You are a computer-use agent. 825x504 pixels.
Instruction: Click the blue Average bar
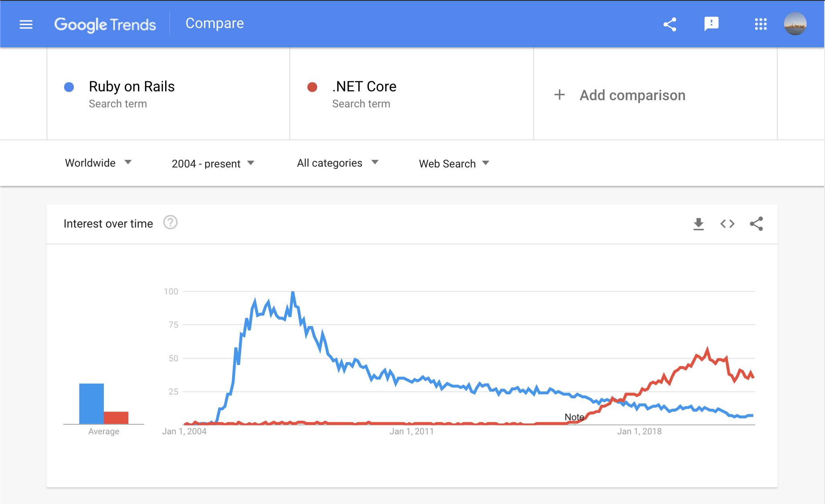pyautogui.click(x=91, y=401)
